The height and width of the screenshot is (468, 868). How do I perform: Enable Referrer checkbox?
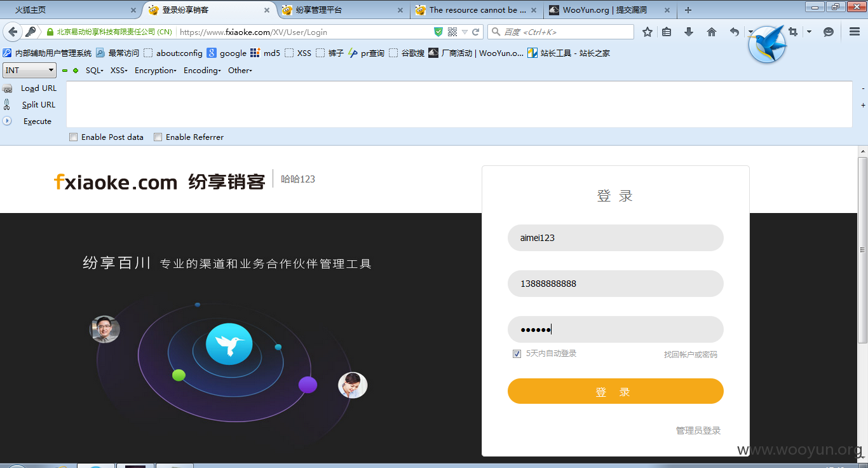(x=158, y=137)
